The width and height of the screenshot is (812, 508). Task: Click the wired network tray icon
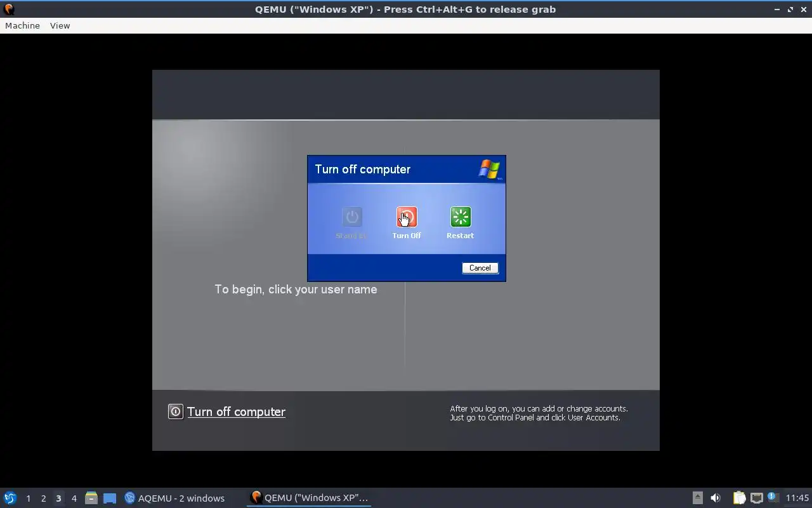tap(757, 498)
